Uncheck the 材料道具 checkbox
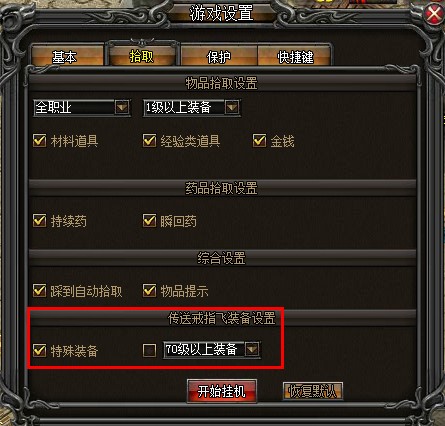 coord(40,141)
